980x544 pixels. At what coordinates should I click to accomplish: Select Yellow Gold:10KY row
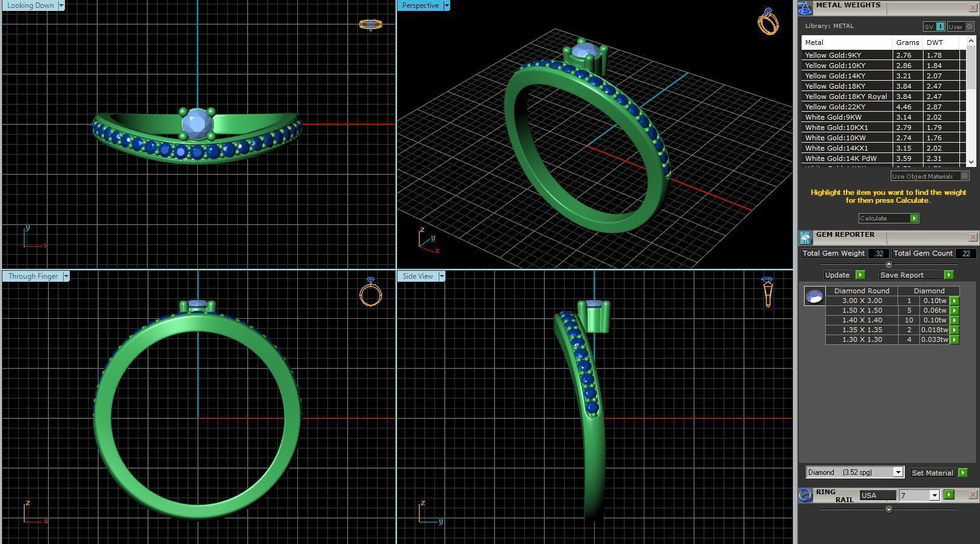tap(884, 66)
